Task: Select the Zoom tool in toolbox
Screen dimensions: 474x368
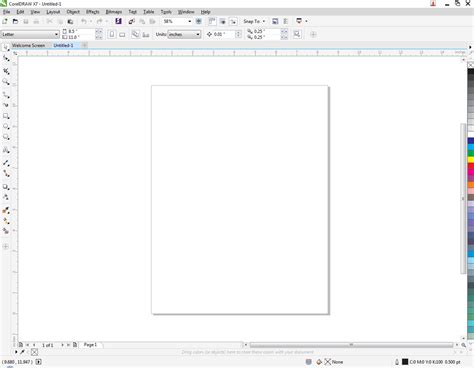Action: click(6, 82)
